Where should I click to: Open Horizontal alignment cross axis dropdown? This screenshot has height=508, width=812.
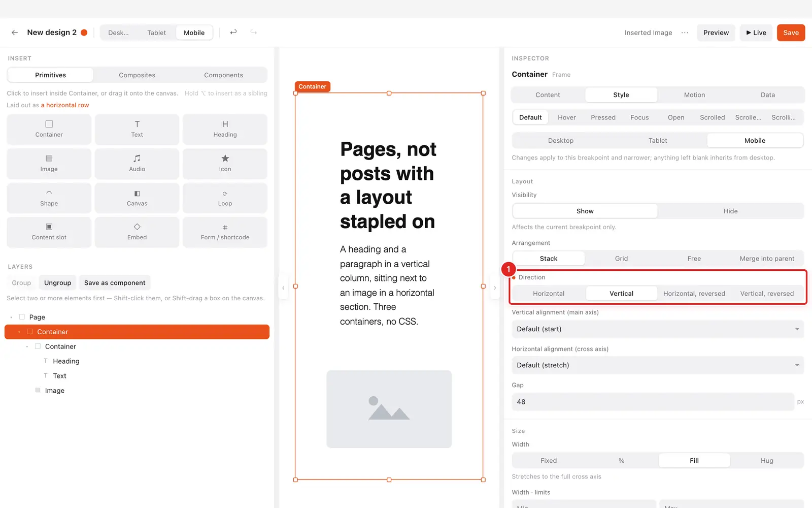coord(658,365)
